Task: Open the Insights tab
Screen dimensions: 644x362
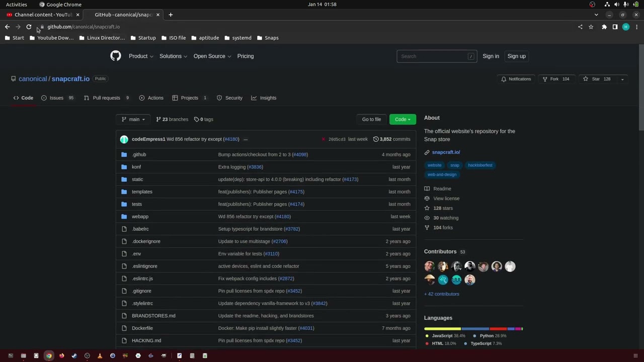Action: click(264, 98)
